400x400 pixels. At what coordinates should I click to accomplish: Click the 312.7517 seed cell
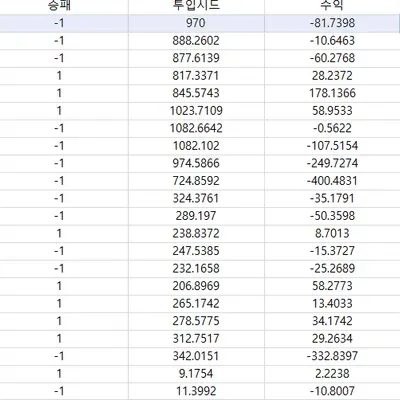pos(196,339)
